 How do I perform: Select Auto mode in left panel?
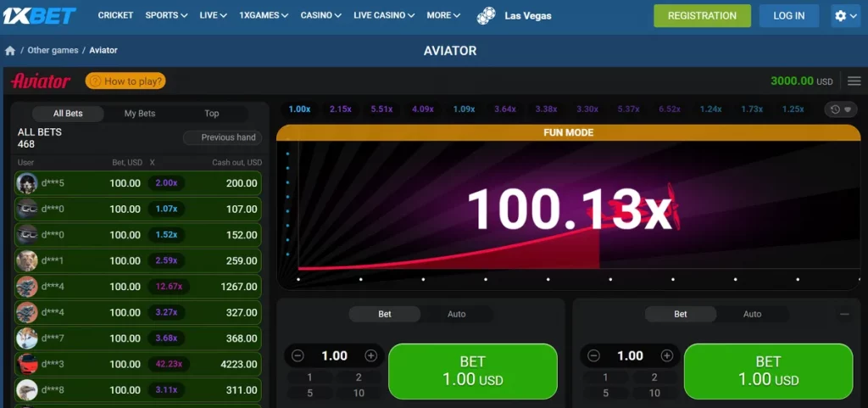click(x=457, y=314)
